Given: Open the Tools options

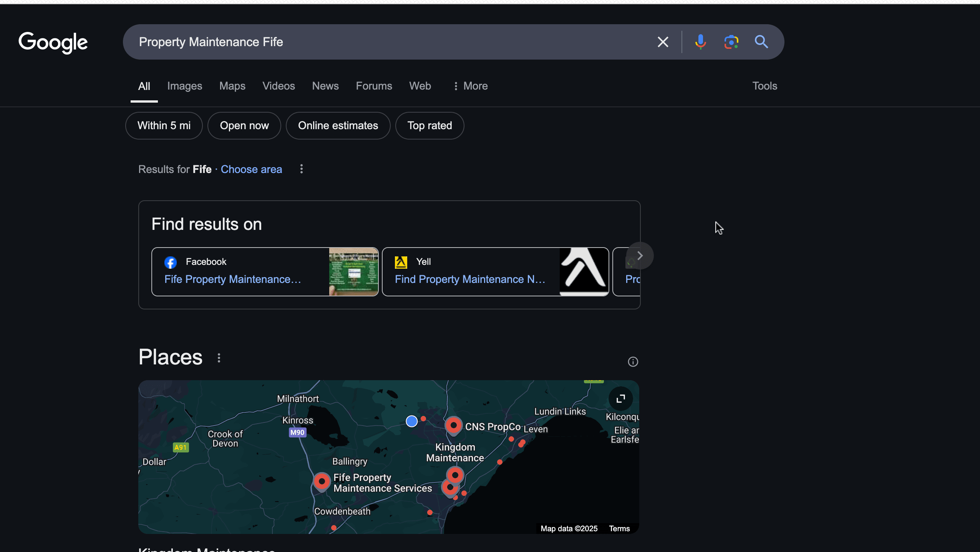Looking at the screenshot, I should (764, 86).
